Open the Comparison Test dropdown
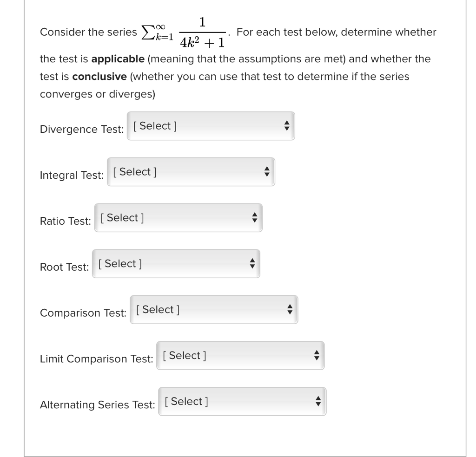The image size is (476, 457). pyautogui.click(x=213, y=310)
